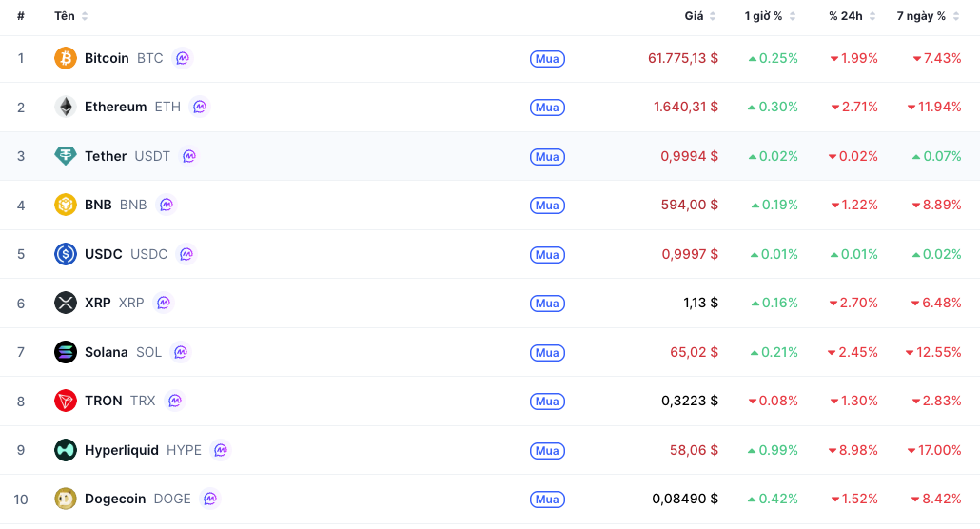Click Bitcoin 1-hour change 0.25%
Image resolution: width=980 pixels, height=529 pixels.
pyautogui.click(x=774, y=58)
